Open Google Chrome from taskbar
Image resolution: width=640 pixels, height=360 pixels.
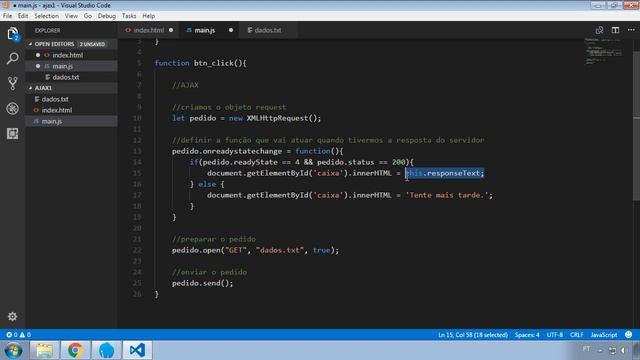[x=75, y=351]
